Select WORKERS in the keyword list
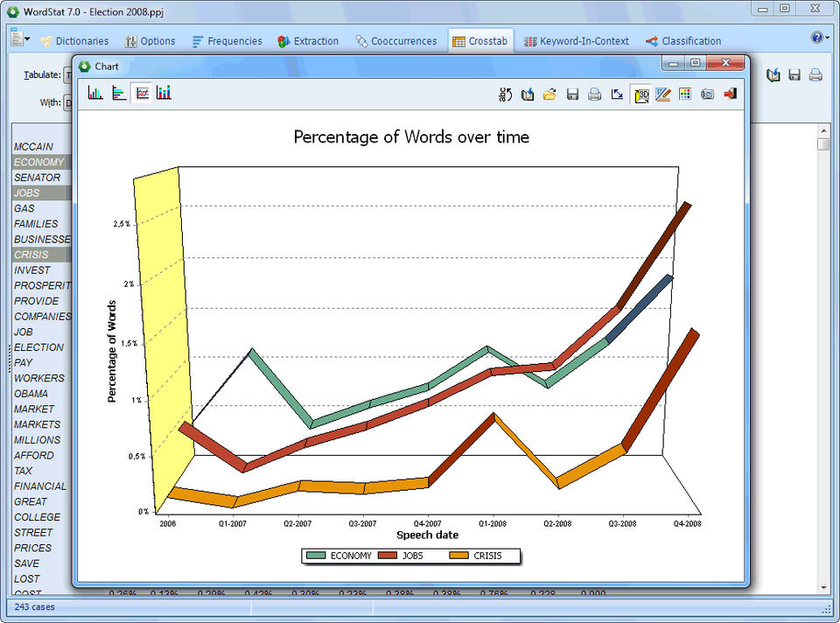The image size is (840, 623). click(x=42, y=378)
